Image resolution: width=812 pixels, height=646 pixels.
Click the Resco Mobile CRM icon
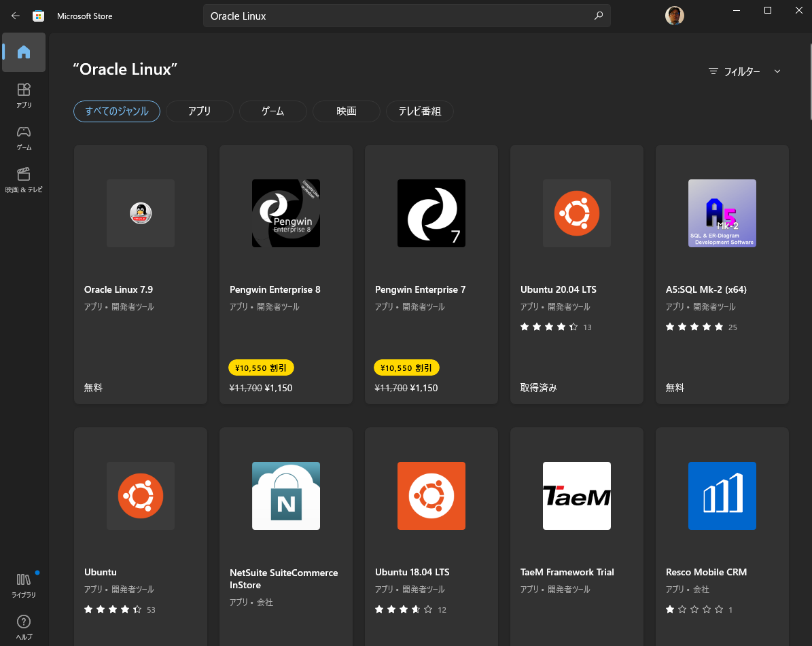722,496
